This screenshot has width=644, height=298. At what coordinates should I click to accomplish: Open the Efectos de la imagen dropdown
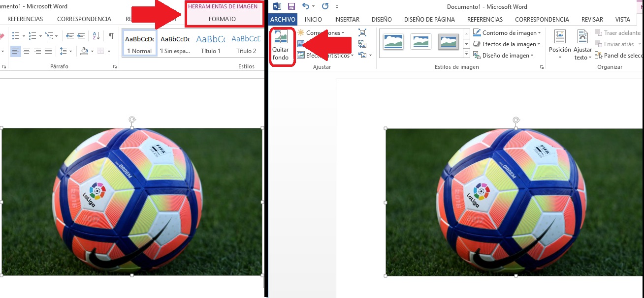click(x=506, y=44)
